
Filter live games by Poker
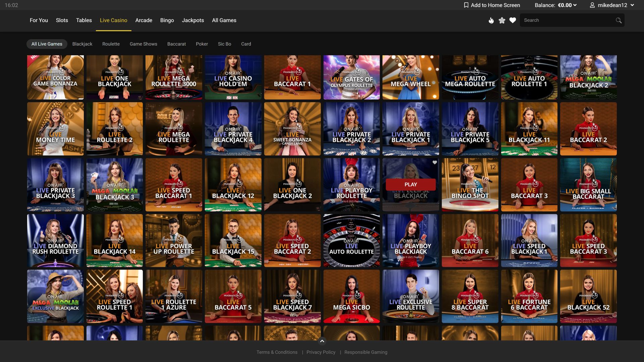point(202,44)
